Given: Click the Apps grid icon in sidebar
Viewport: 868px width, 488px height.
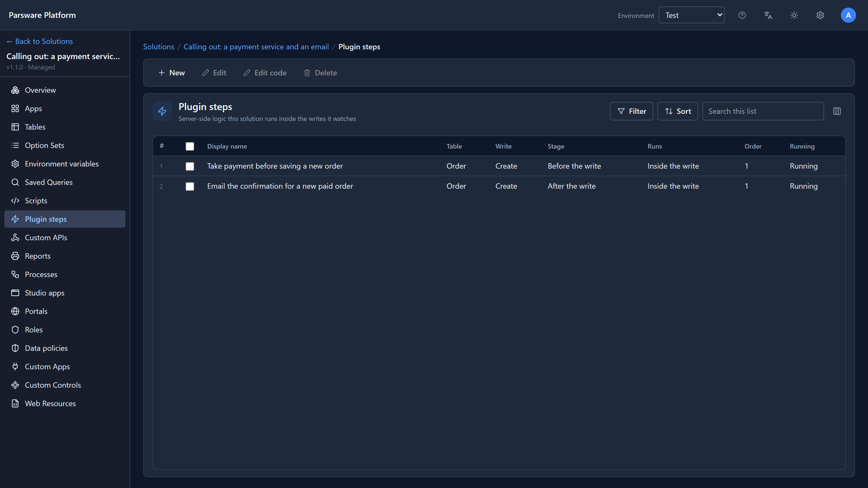Looking at the screenshot, I should (x=15, y=108).
